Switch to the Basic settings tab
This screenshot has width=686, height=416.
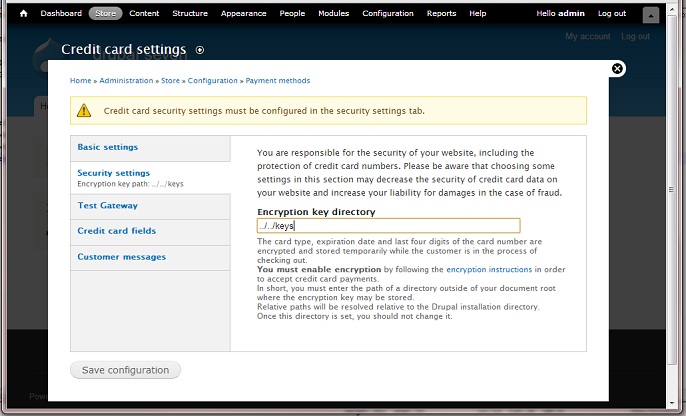(x=108, y=147)
